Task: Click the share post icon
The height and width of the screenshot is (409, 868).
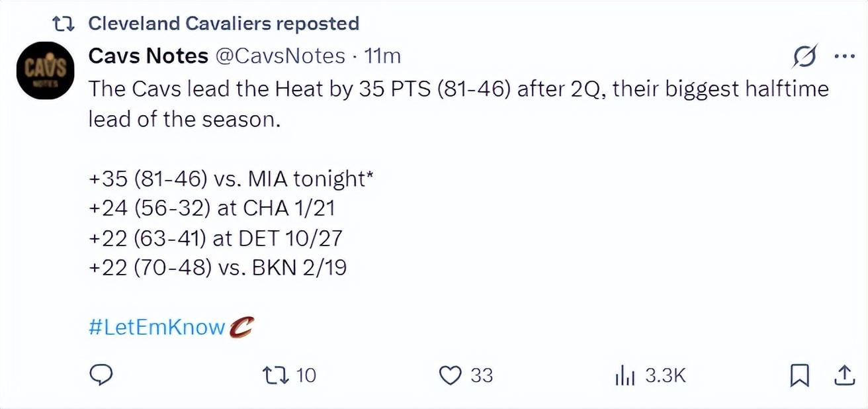Action: click(844, 376)
